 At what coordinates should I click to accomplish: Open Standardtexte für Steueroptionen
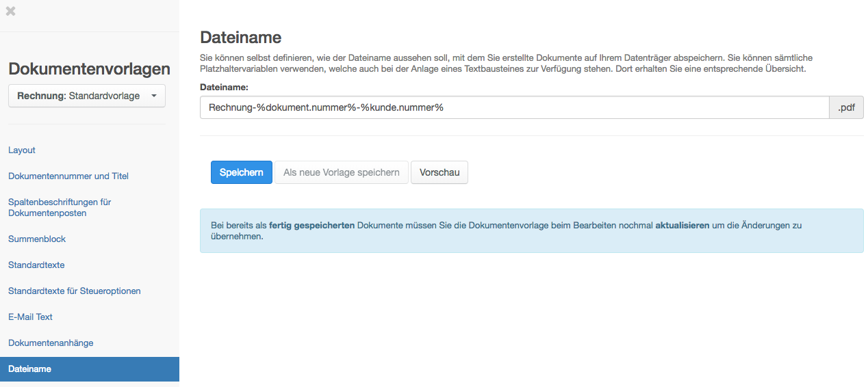75,291
